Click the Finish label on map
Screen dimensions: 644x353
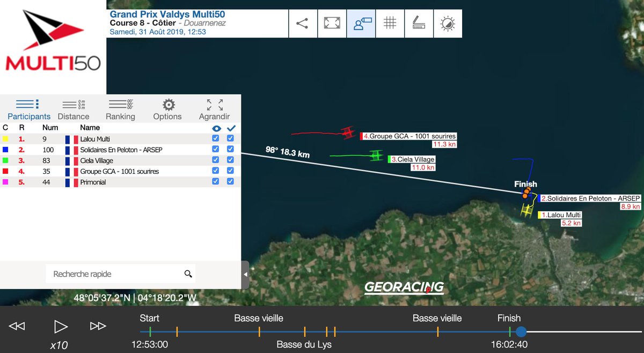tap(525, 184)
